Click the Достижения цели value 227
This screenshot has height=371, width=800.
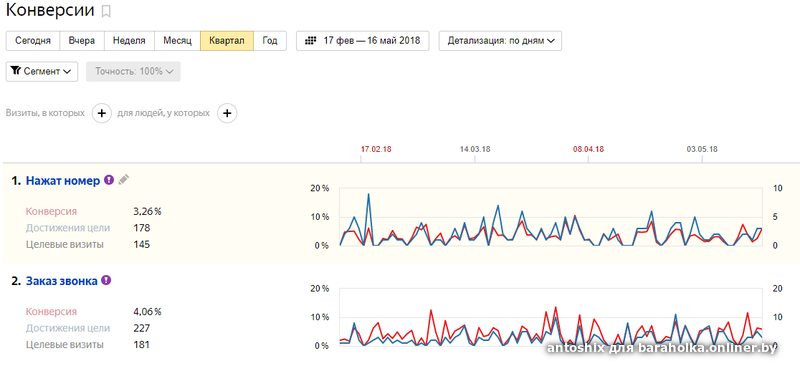pyautogui.click(x=141, y=328)
